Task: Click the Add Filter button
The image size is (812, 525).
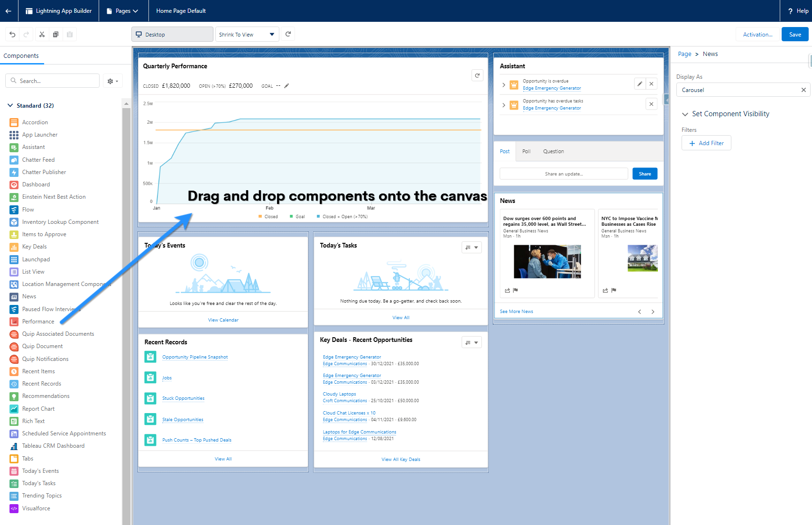Action: click(706, 143)
